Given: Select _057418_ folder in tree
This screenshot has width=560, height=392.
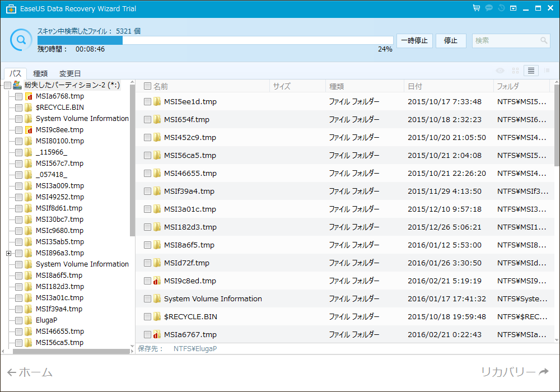Looking at the screenshot, I should pyautogui.click(x=51, y=175).
